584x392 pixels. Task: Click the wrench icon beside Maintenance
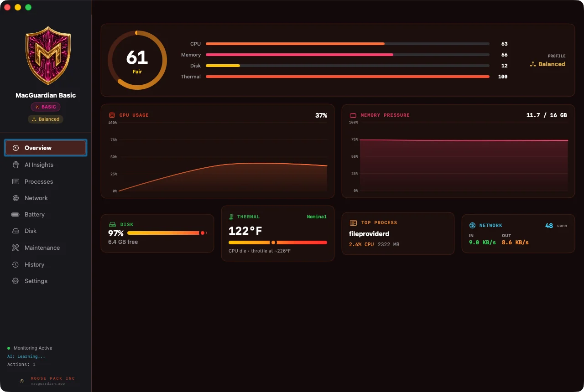16,248
